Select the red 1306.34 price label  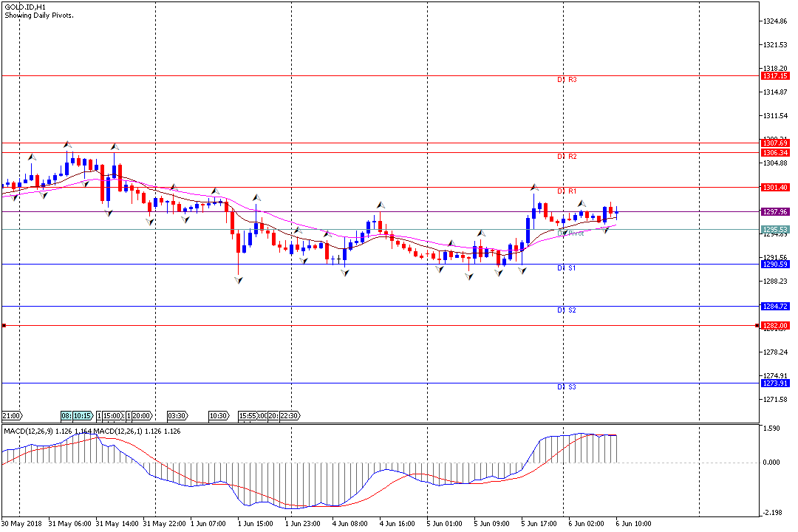tap(775, 153)
